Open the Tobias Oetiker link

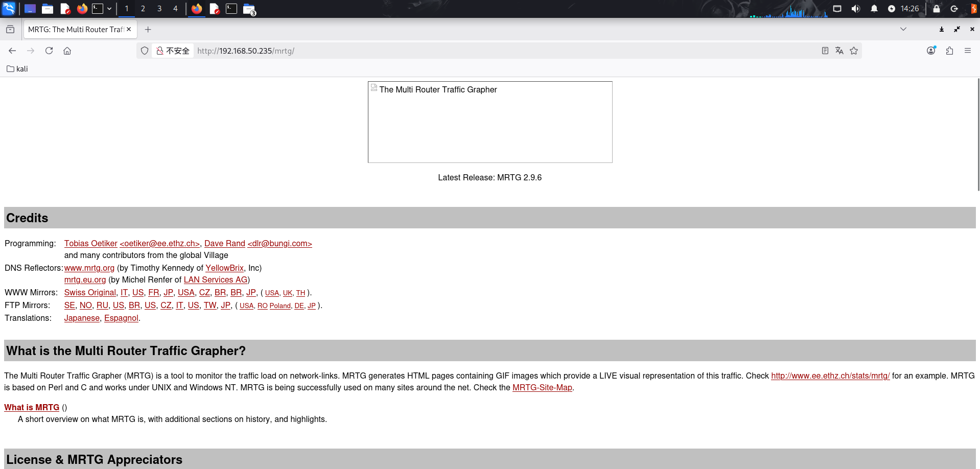coord(90,244)
